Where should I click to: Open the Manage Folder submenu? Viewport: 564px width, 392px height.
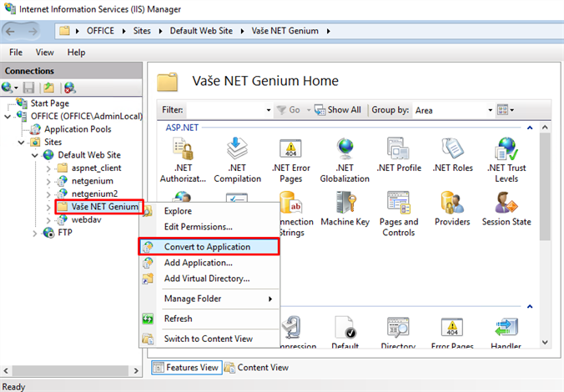click(x=209, y=299)
